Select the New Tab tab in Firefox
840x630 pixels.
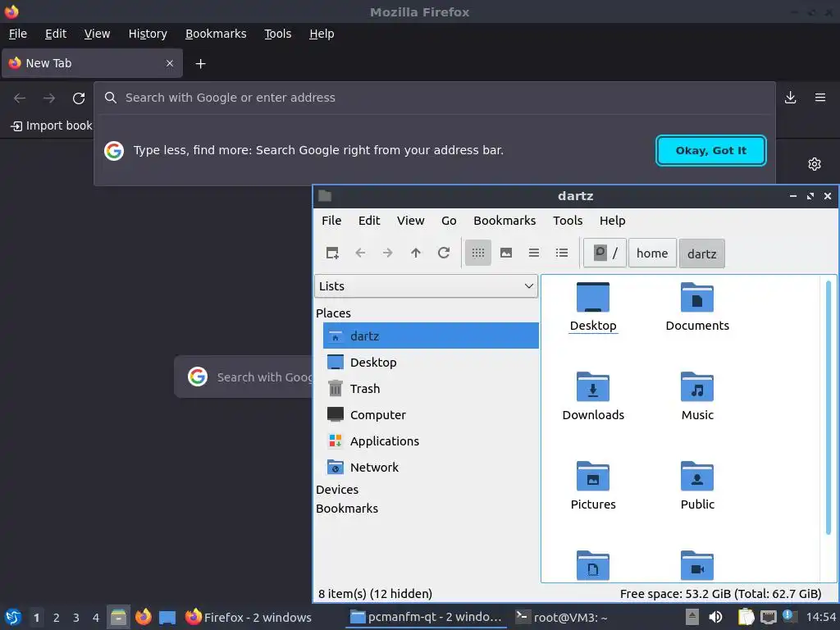point(92,63)
